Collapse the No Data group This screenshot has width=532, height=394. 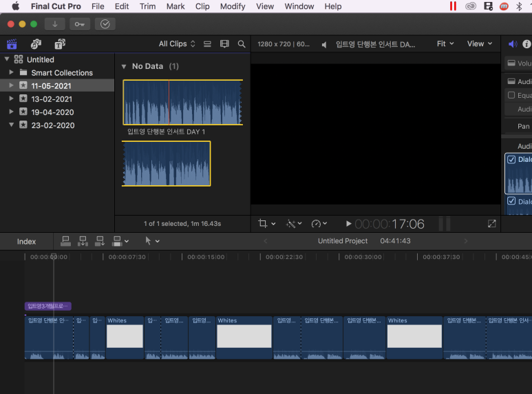pyautogui.click(x=124, y=67)
